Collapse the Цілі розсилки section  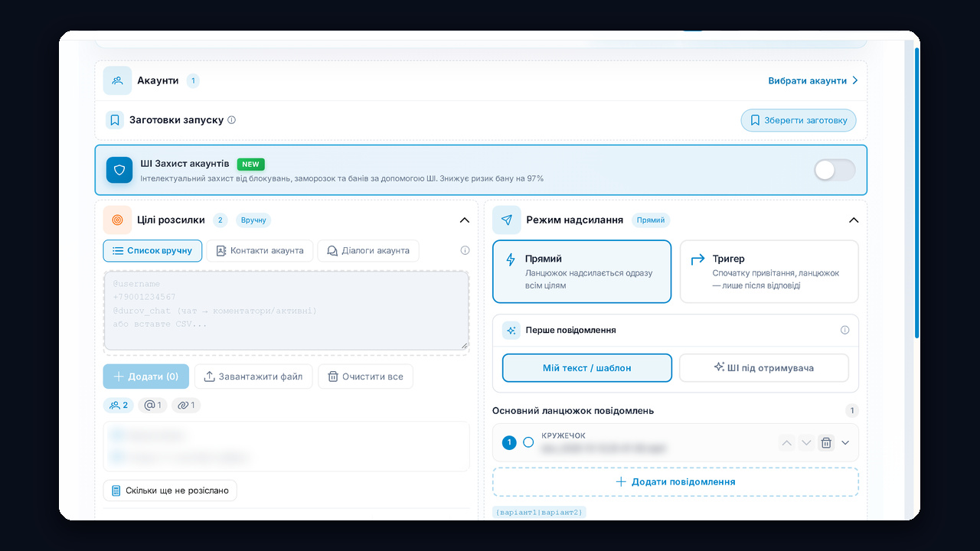(x=464, y=220)
